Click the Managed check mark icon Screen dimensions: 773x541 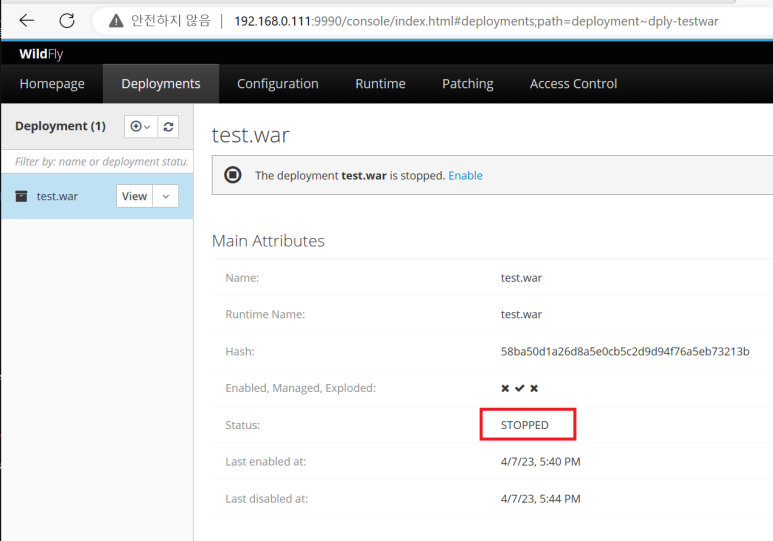click(x=519, y=388)
